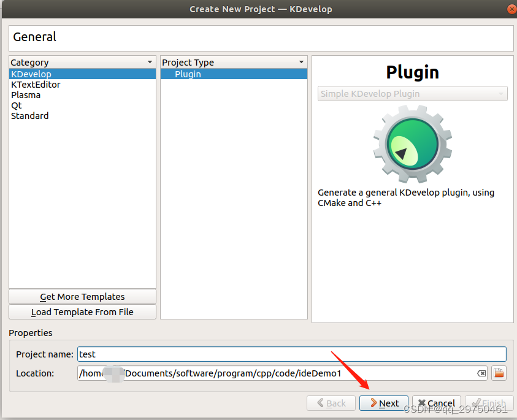Viewport: 517px width, 420px height.
Task: Go to the Next wizard page
Action: [x=384, y=403]
